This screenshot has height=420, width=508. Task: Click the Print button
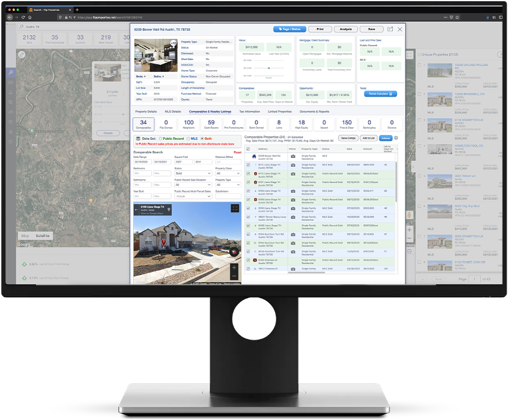320,29
